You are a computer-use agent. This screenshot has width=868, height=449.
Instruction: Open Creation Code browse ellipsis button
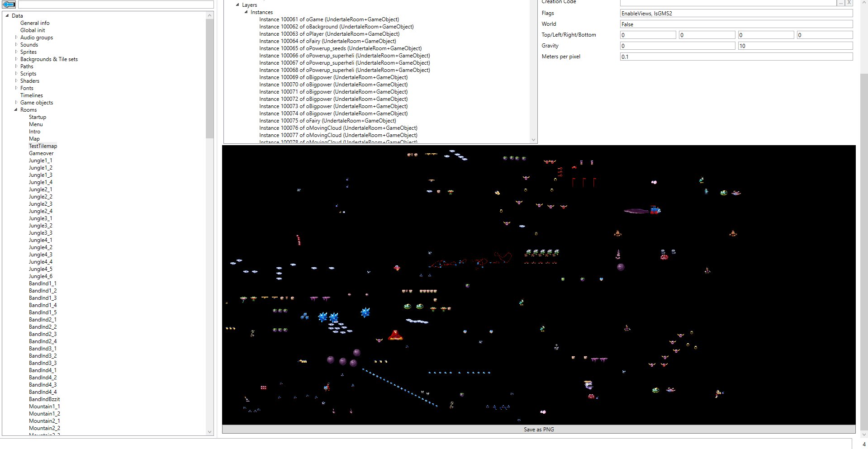(841, 3)
